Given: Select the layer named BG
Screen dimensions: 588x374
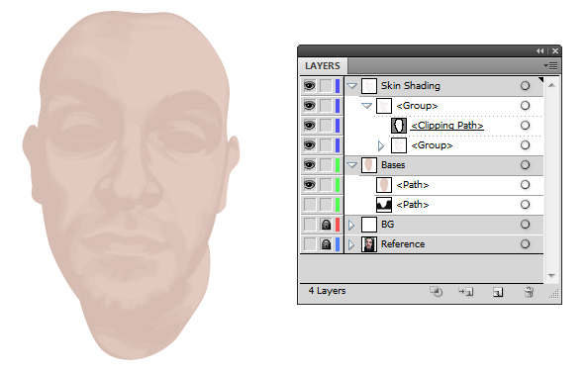Looking at the screenshot, I should pos(387,224).
